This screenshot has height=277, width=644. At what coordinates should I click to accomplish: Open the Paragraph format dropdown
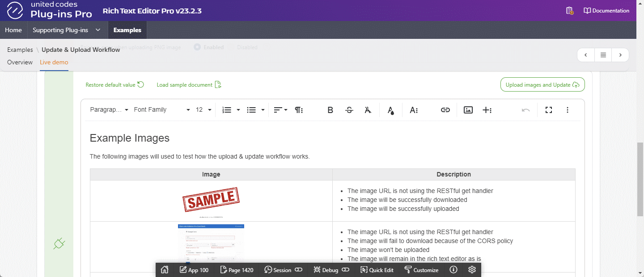click(x=110, y=110)
